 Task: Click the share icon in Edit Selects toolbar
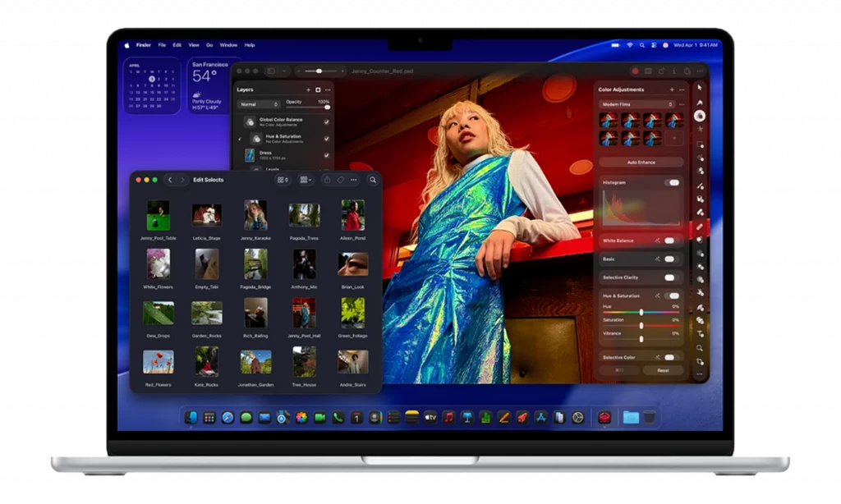point(326,180)
